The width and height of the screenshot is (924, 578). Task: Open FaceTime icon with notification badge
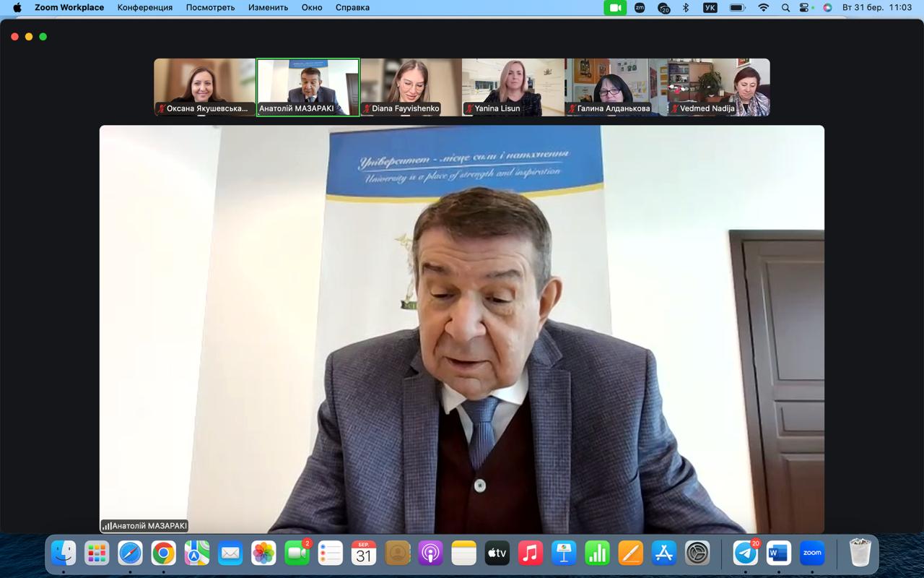(x=297, y=553)
